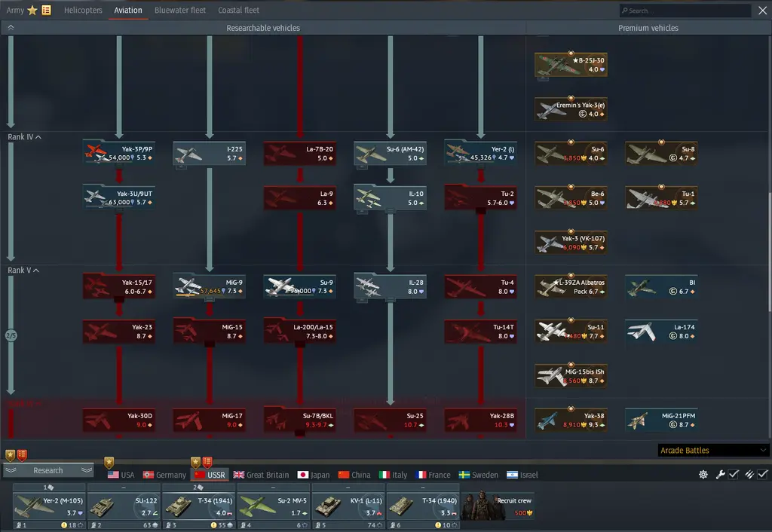Toggle the auto-refill ammo checkbox
Viewport: 772px width, 532px height.
coord(763,475)
